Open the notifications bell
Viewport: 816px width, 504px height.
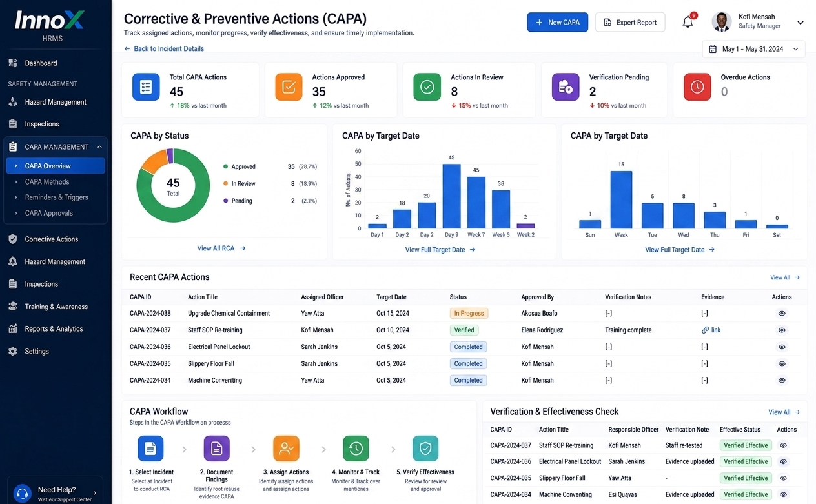click(x=688, y=22)
